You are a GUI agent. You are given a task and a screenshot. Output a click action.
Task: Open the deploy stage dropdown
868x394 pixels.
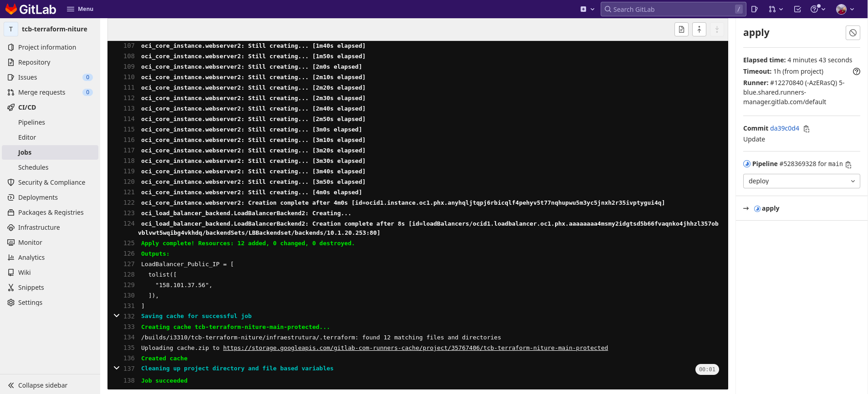click(802, 181)
